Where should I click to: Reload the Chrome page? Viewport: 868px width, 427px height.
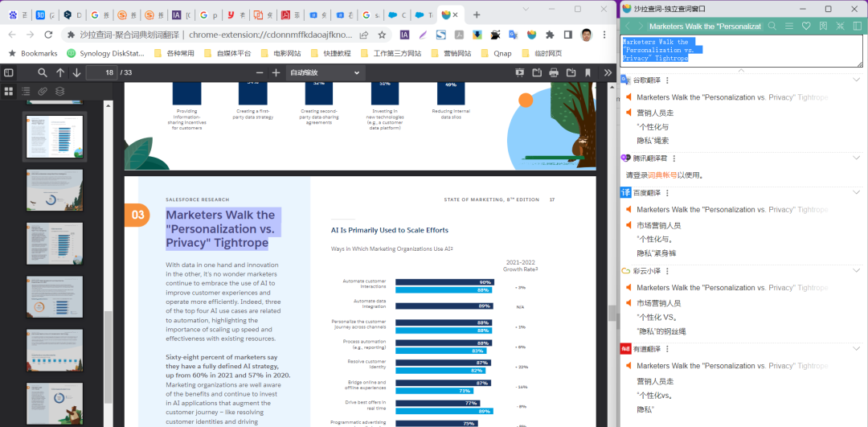click(48, 35)
